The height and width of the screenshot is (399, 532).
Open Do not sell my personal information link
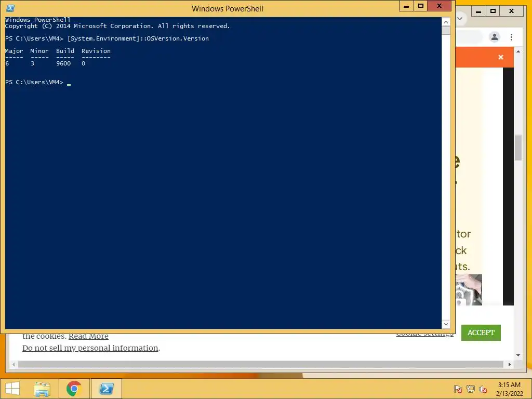point(90,348)
